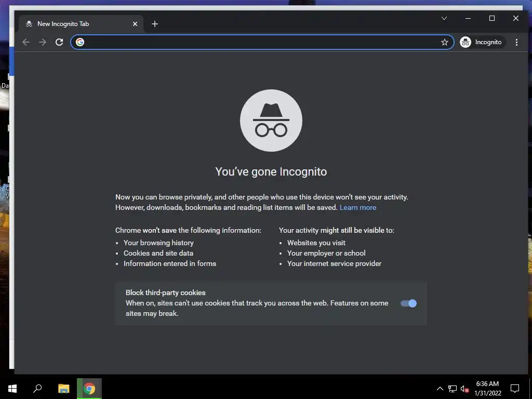Expand the tab search chevron
Image resolution: width=532 pixels, height=399 pixels.
[444, 18]
